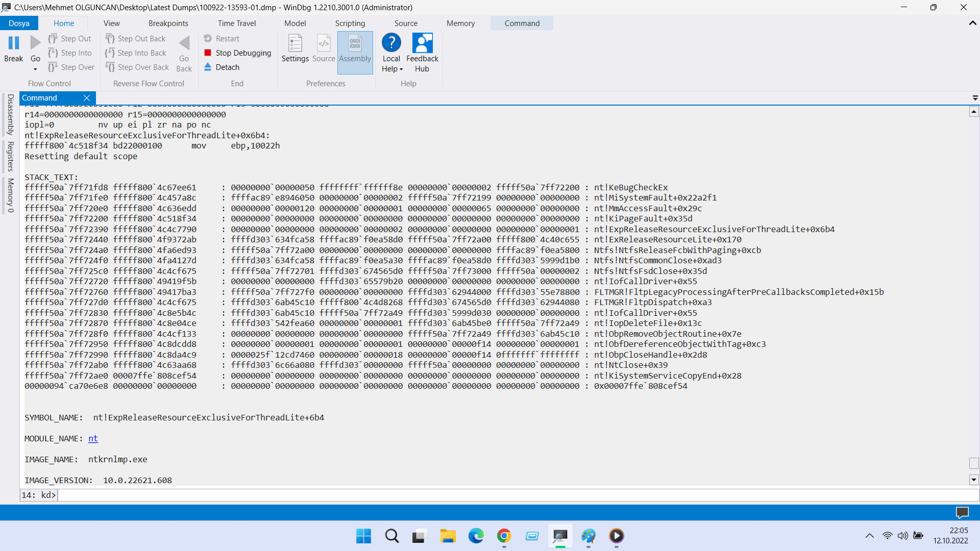The image size is (980, 551).
Task: Open the Dosya file menu
Action: pos(19,23)
